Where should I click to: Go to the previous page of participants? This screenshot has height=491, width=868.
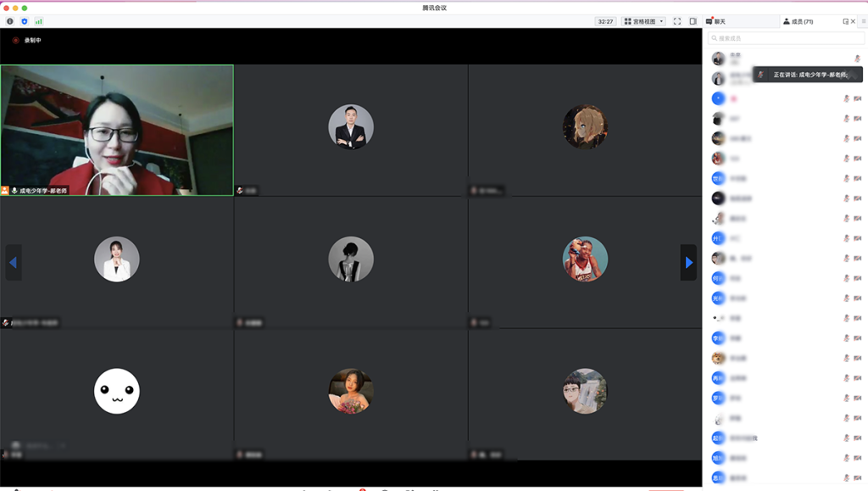coord(13,263)
